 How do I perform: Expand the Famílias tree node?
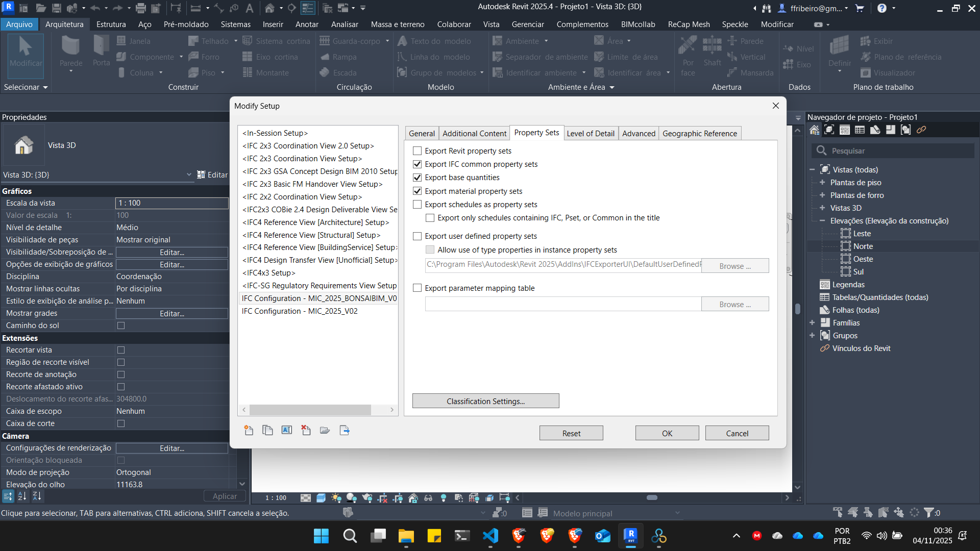pos(812,323)
